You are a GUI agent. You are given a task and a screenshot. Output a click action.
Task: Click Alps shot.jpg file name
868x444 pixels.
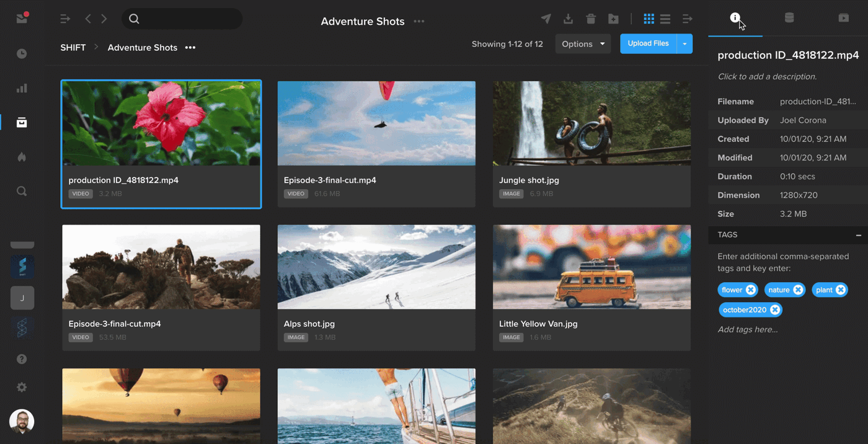(x=309, y=324)
